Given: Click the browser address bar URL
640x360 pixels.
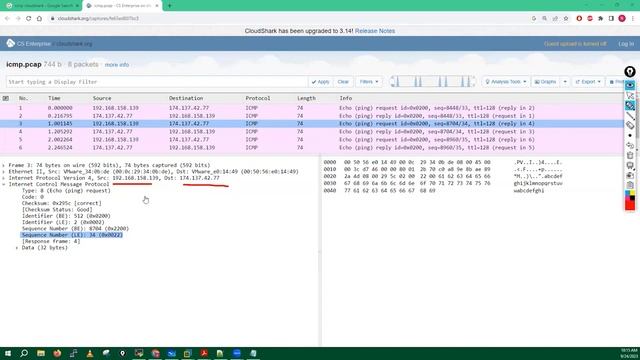Looking at the screenshot, I should point(98,18).
